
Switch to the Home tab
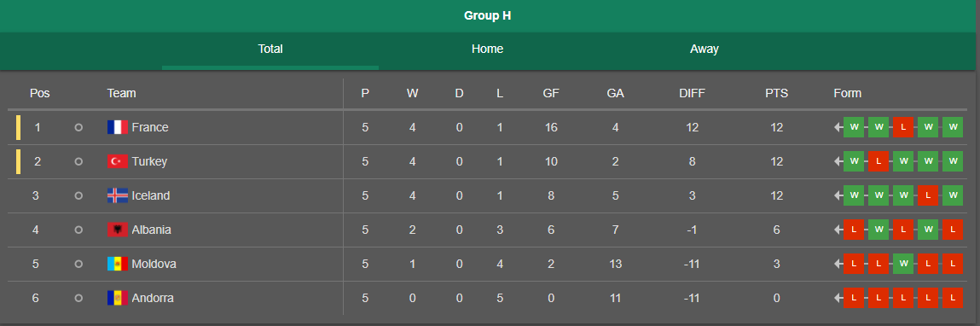click(x=488, y=49)
